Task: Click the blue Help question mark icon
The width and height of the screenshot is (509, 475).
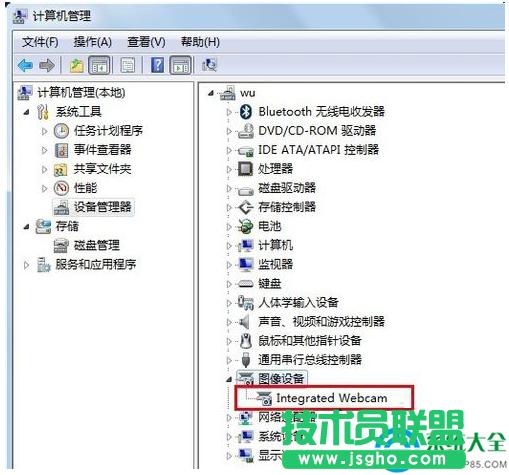Action: pyautogui.click(x=157, y=65)
